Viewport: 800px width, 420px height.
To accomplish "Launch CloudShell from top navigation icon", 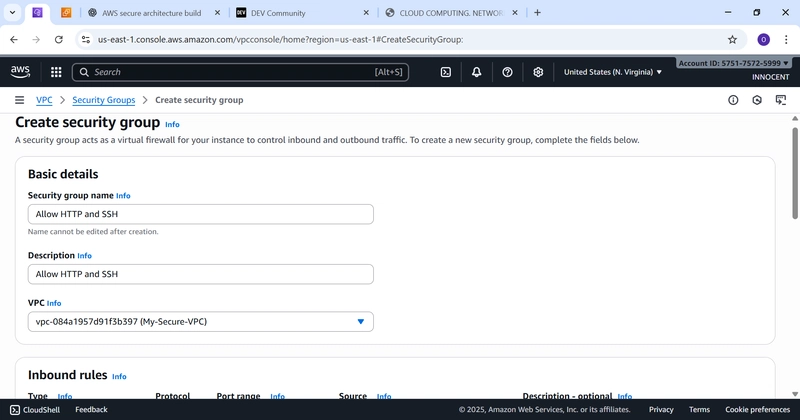I will coord(445,72).
